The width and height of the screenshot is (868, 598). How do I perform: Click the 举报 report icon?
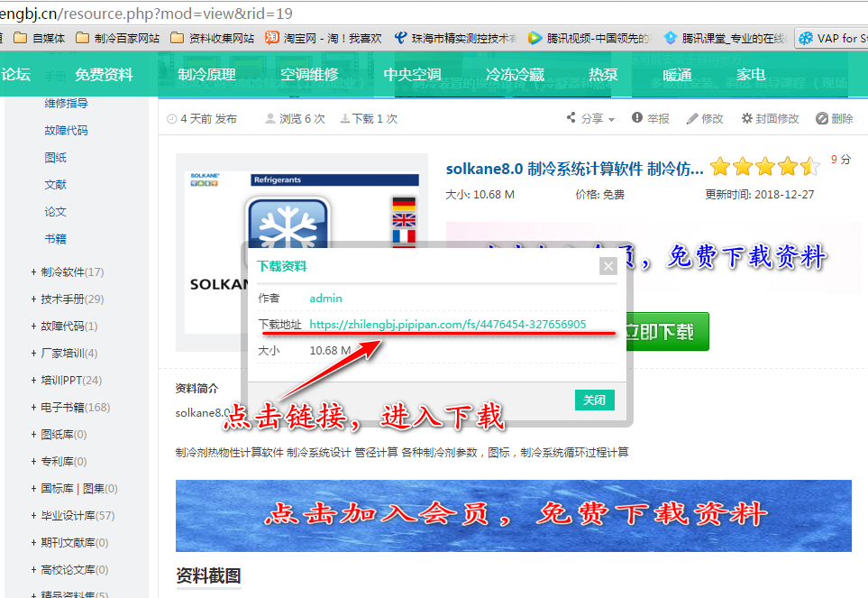(637, 117)
